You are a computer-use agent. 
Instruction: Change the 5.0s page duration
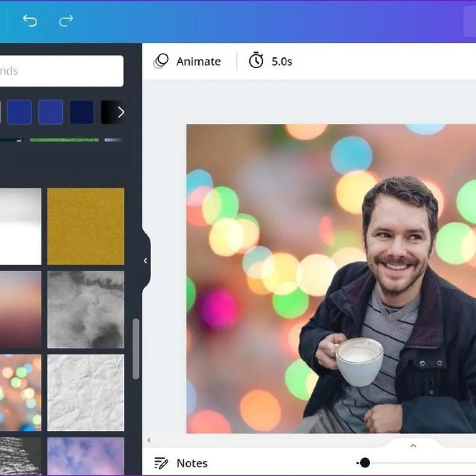(282, 61)
